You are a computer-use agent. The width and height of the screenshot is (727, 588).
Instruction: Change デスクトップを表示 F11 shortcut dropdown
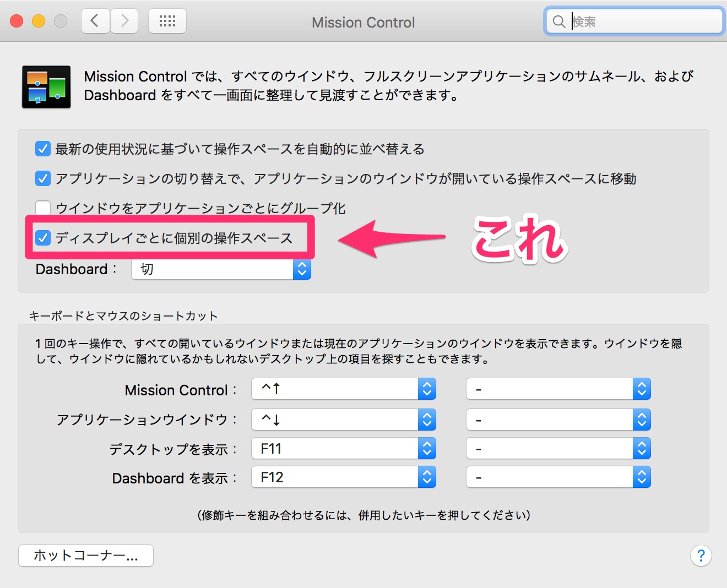click(343, 449)
